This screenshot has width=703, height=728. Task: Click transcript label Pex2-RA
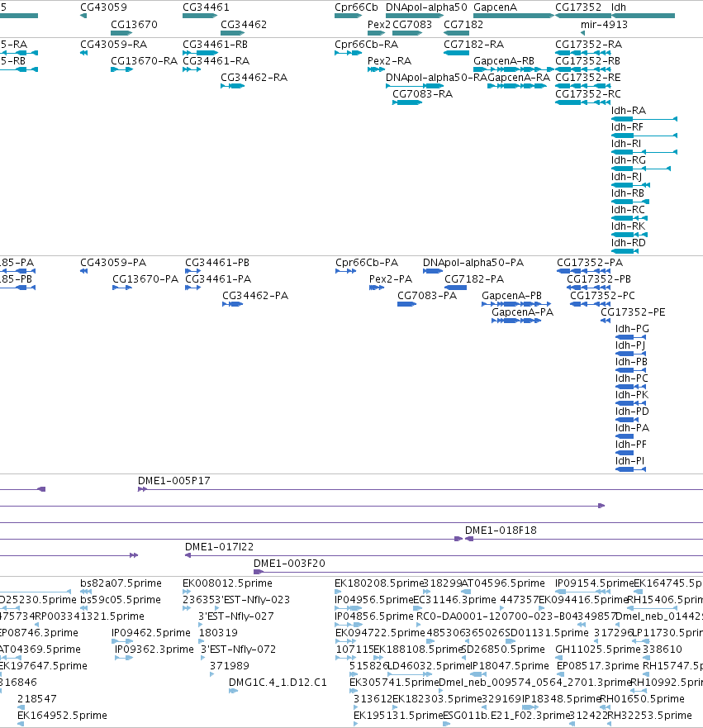pyautogui.click(x=389, y=61)
